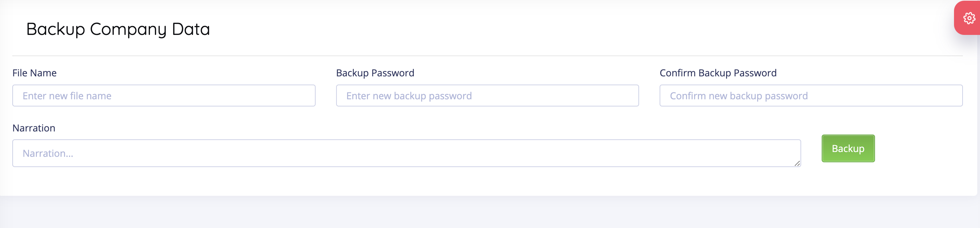Click the gray page background below the form

click(x=487, y=213)
